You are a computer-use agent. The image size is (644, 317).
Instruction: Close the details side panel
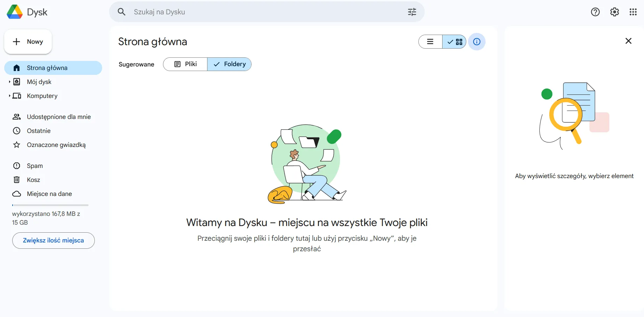(x=629, y=41)
